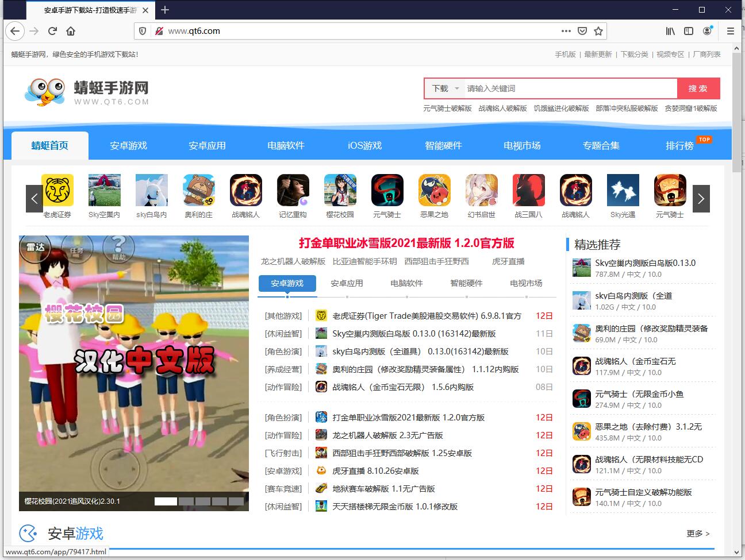Slide carousel left with previous arrow
This screenshot has width=745, height=560.
tap(34, 199)
